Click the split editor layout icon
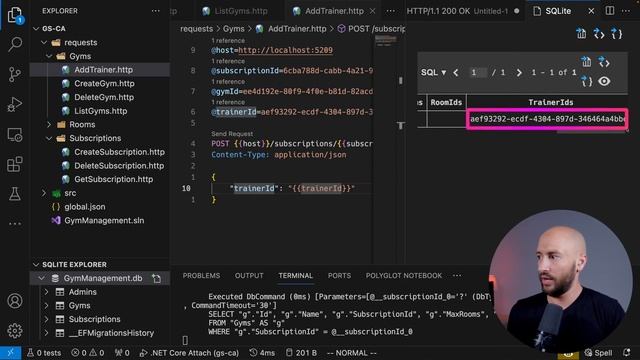Screen dimensions: 640x360 [x=610, y=11]
